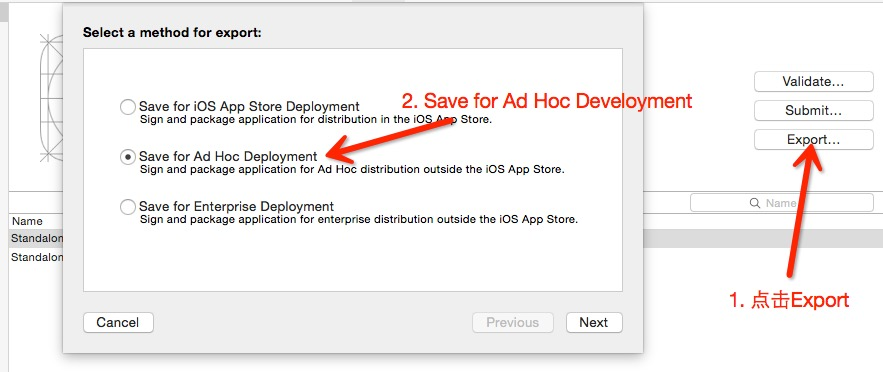Click the Submit... button
The height and width of the screenshot is (372, 883).
[813, 111]
